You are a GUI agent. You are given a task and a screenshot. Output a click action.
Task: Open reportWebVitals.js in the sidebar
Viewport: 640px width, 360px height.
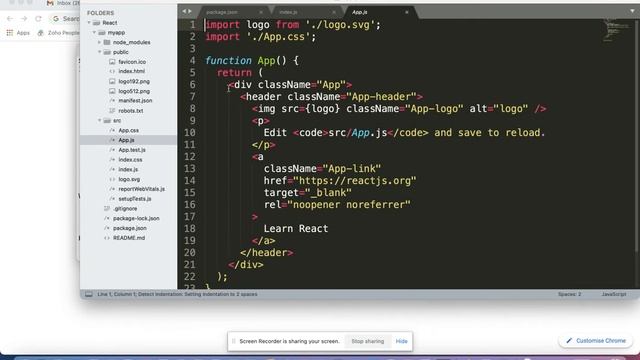(142, 189)
